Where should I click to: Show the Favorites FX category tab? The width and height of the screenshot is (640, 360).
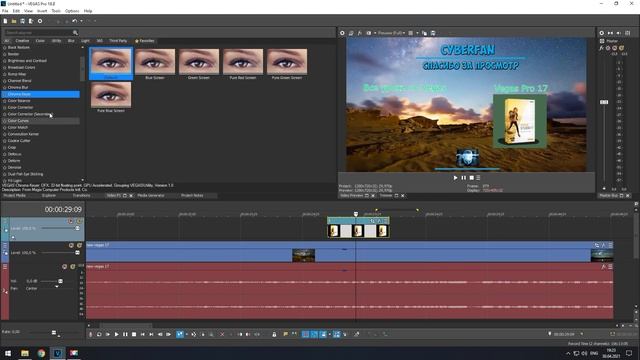click(145, 41)
